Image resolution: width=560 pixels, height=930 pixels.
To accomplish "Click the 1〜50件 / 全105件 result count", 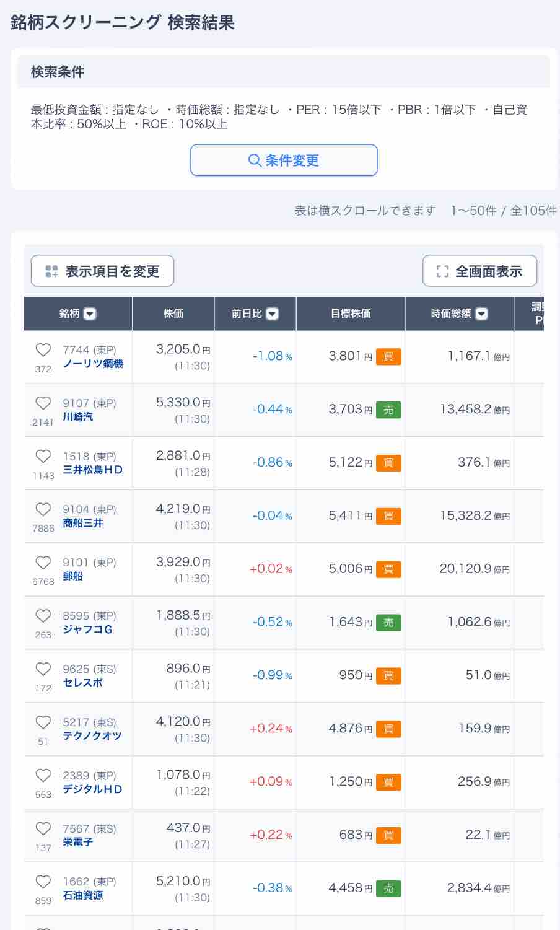I will 504,211.
